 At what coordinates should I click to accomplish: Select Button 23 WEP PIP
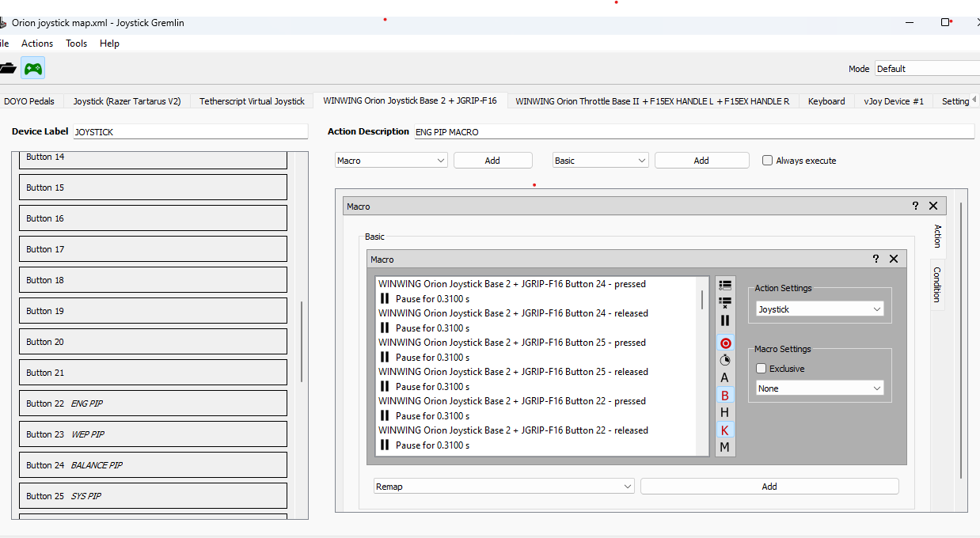pyautogui.click(x=153, y=434)
